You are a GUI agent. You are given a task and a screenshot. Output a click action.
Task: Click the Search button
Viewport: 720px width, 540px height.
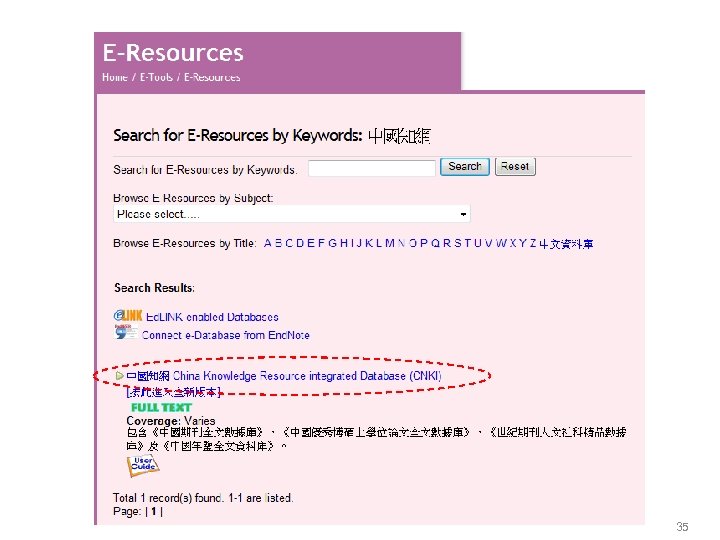(465, 166)
